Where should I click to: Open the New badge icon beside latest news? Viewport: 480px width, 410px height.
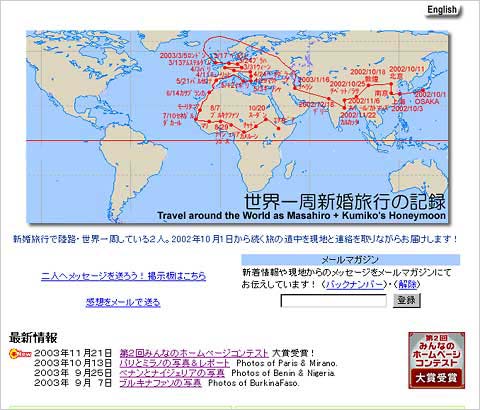19,354
